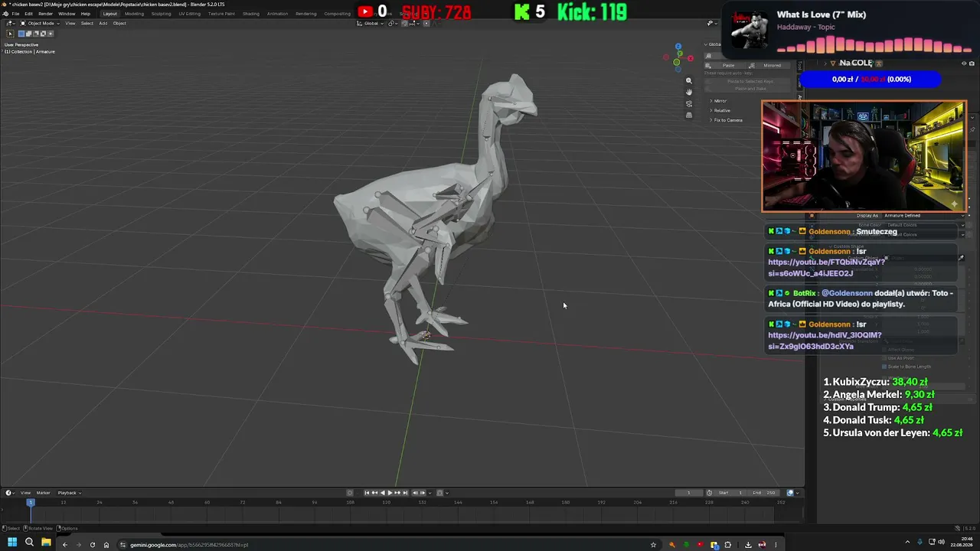Click the browser back arrow
This screenshot has width=980, height=551.
[x=65, y=545]
